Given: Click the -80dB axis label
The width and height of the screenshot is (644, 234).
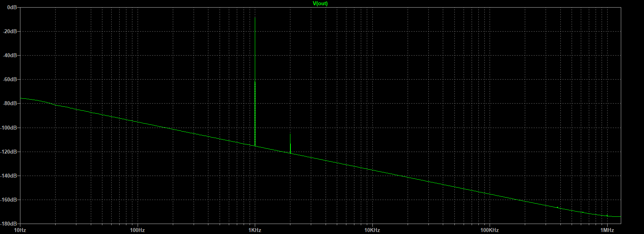Looking at the screenshot, I should (x=11, y=103).
